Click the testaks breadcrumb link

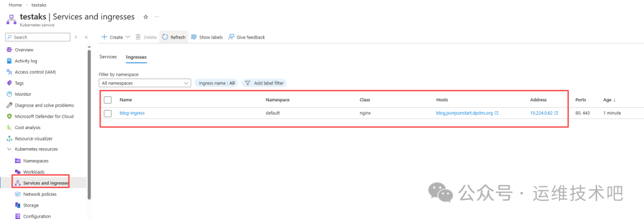(x=39, y=5)
